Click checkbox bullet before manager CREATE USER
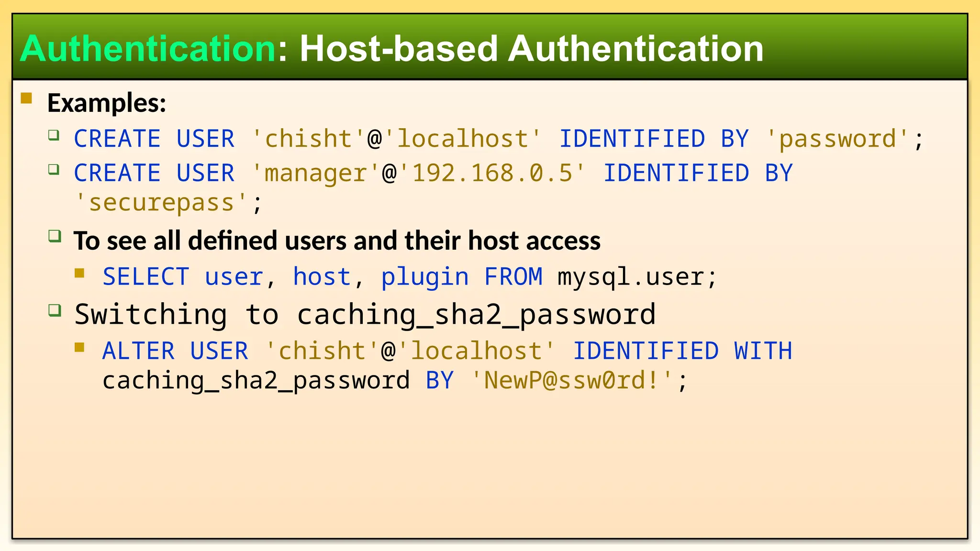This screenshot has width=980, height=551. point(54,169)
